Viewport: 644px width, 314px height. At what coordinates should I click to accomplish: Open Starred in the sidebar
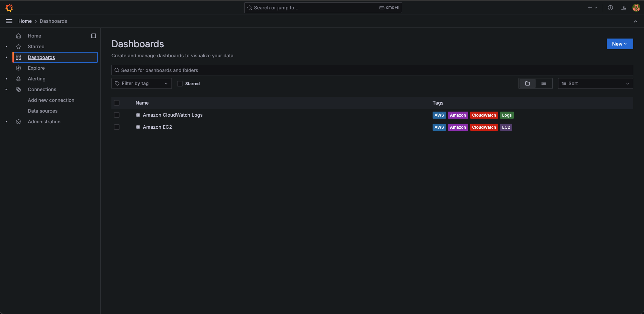pyautogui.click(x=36, y=47)
